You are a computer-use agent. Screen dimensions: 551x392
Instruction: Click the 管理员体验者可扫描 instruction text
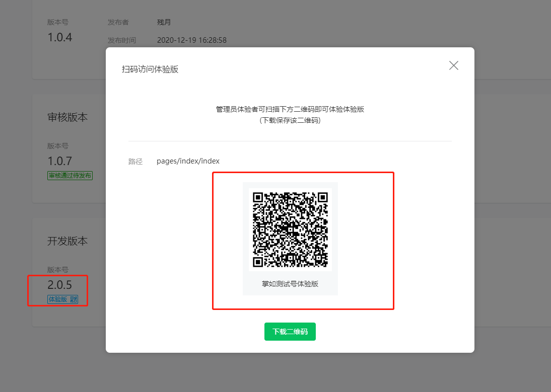coord(290,109)
